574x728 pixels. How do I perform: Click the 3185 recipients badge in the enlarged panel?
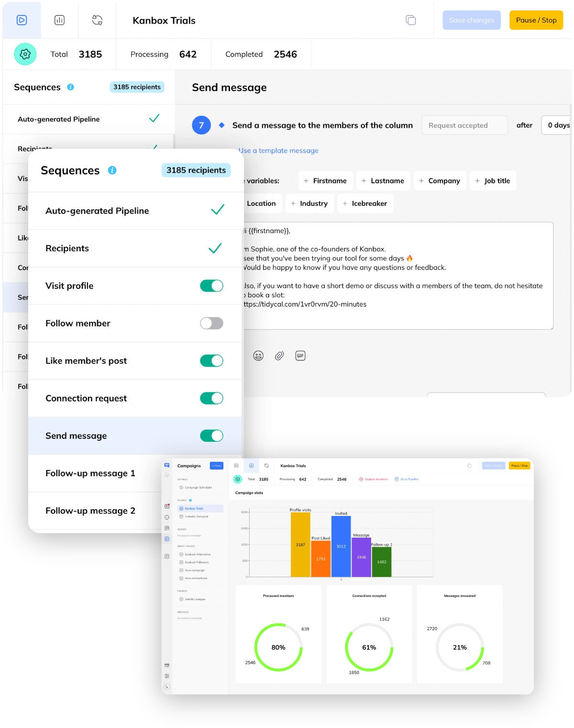coord(196,170)
